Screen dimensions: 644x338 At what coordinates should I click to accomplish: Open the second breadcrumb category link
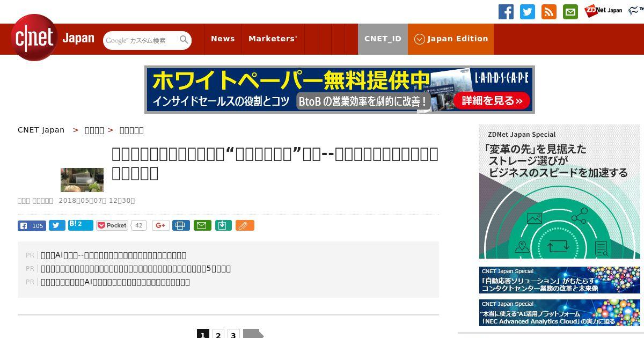pos(94,130)
